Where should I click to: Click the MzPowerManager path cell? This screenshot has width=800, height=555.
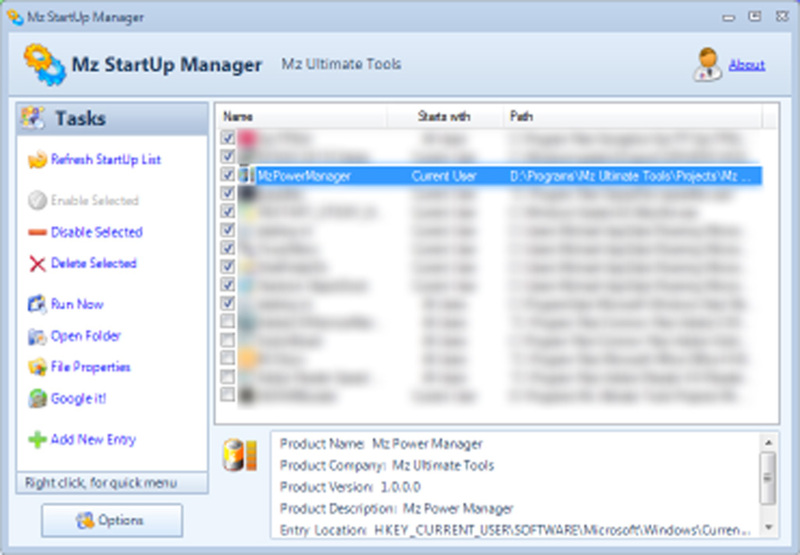tap(630, 176)
